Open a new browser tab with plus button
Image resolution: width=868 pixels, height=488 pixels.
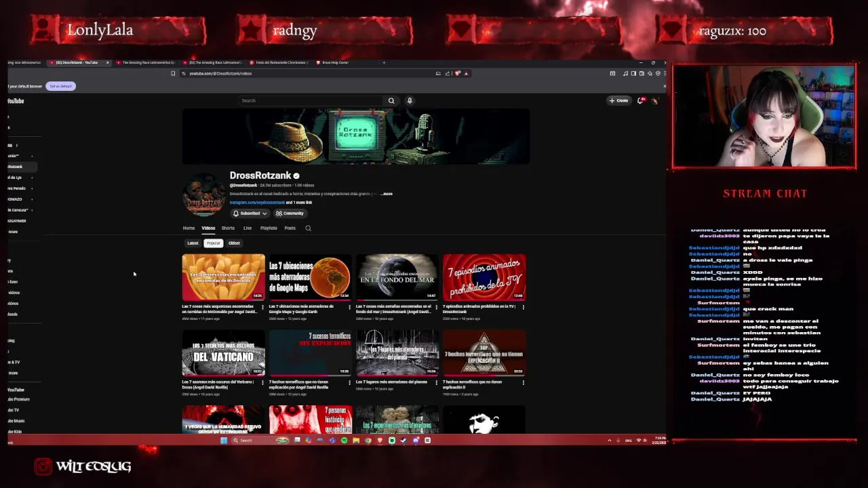384,62
